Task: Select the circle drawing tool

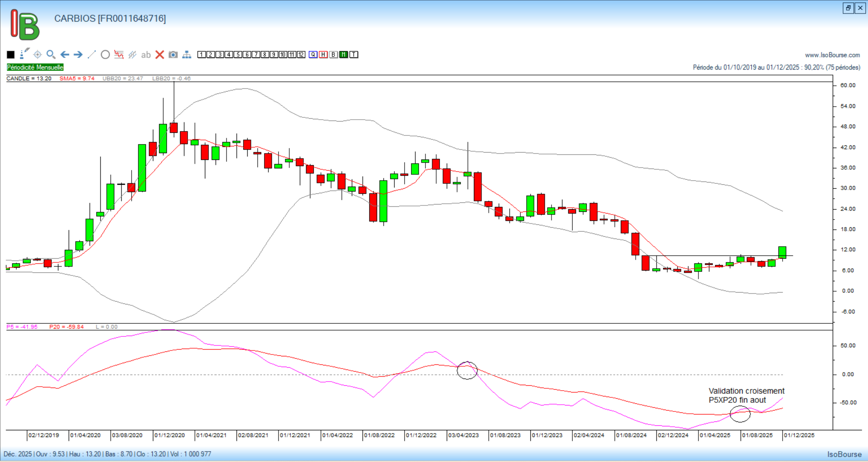Action: click(105, 55)
